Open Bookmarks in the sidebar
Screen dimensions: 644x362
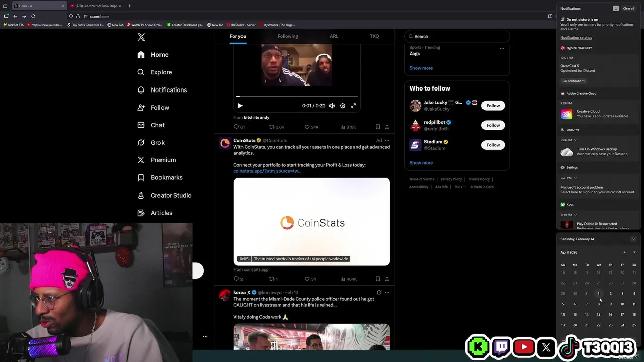[x=159, y=178]
